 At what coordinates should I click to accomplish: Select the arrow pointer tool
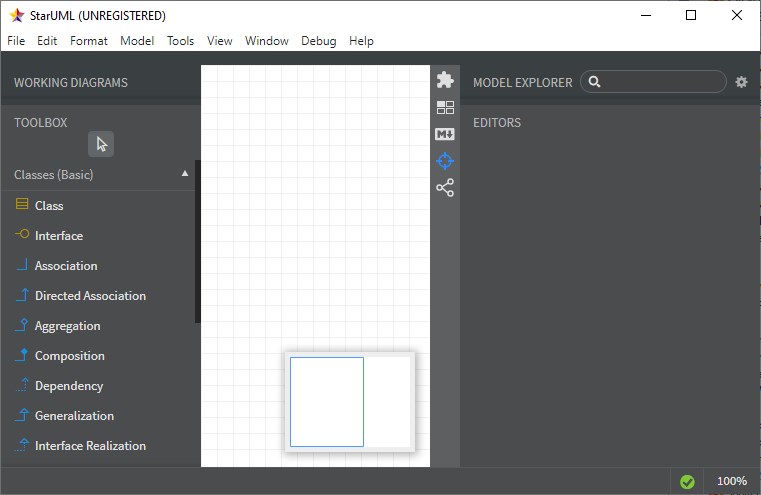click(x=101, y=144)
